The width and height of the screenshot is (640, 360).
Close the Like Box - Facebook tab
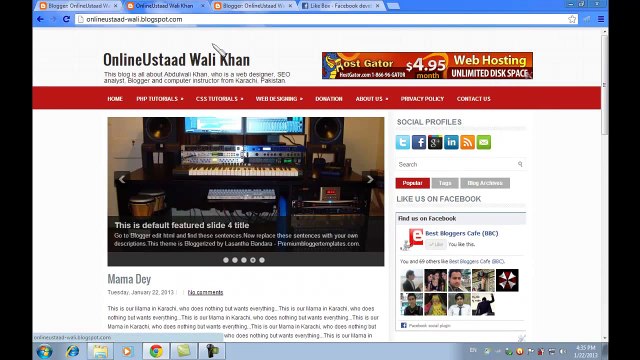point(378,6)
